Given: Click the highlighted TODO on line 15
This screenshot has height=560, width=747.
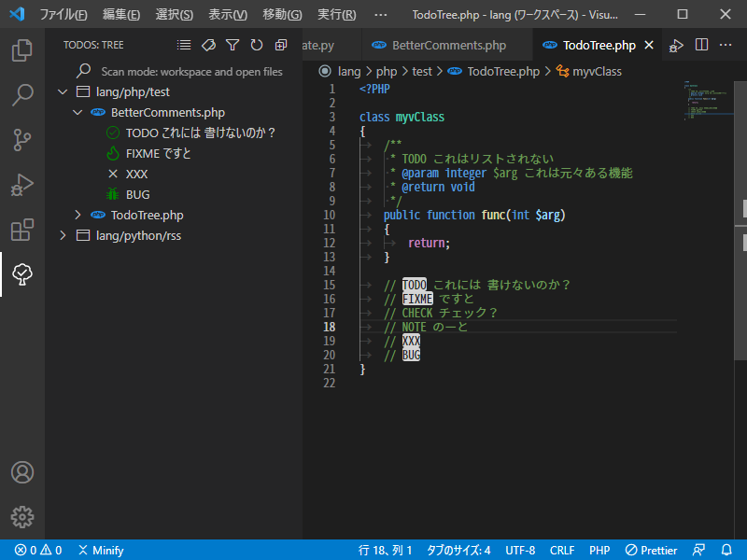Looking at the screenshot, I should coord(414,285).
